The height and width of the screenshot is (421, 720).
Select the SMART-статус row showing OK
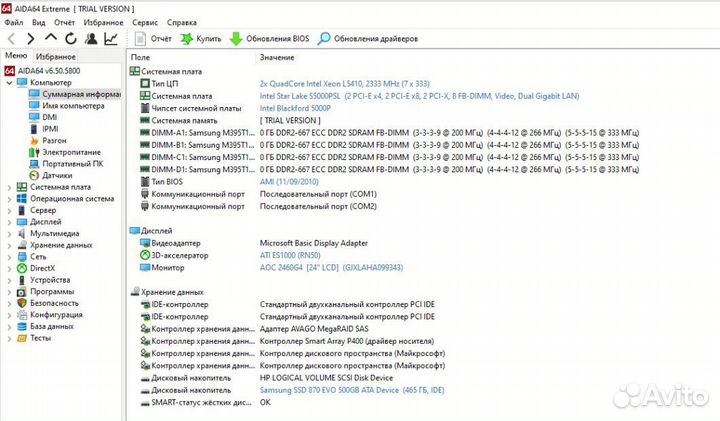[205, 402]
